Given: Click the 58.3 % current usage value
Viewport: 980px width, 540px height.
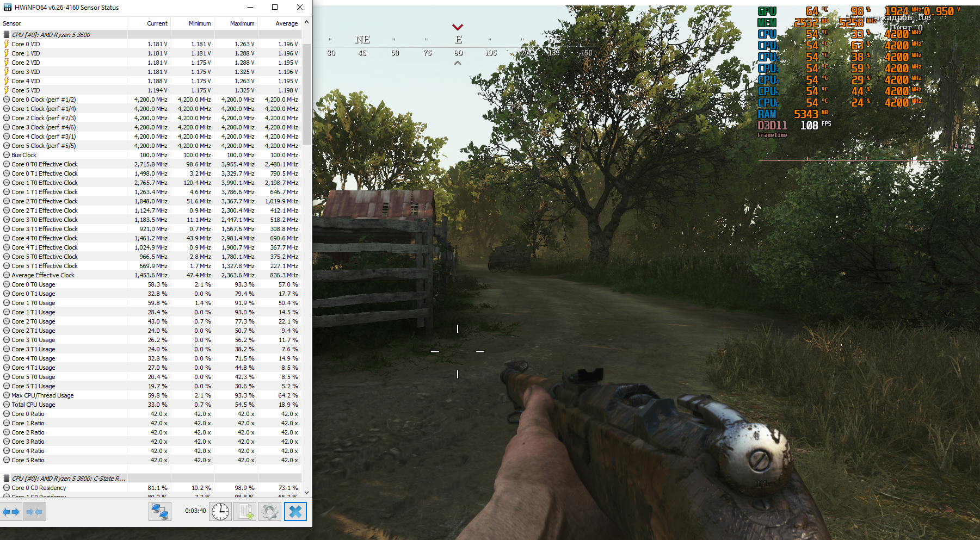Looking at the screenshot, I should pyautogui.click(x=158, y=284).
